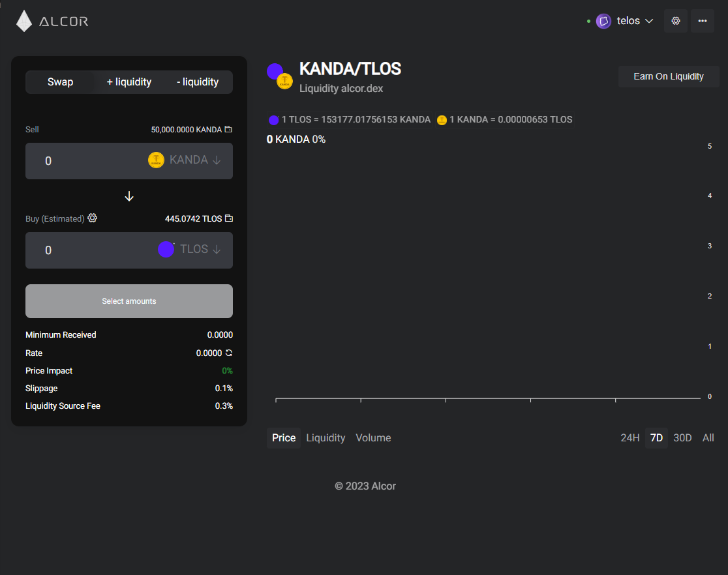The image size is (728, 575).
Task: Show the Liquidity chart tab
Action: (326, 437)
